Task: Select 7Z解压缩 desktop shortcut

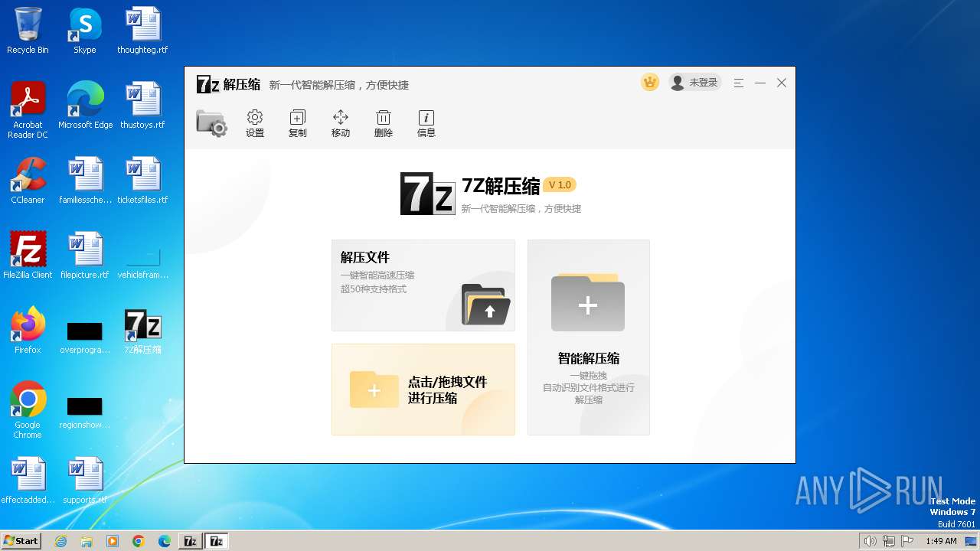Action: coord(142,331)
